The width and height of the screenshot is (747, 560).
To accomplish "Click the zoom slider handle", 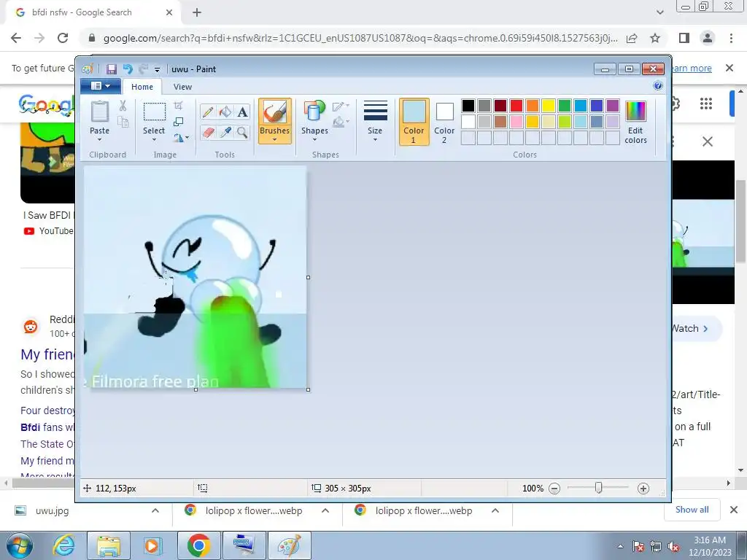I will (598, 488).
